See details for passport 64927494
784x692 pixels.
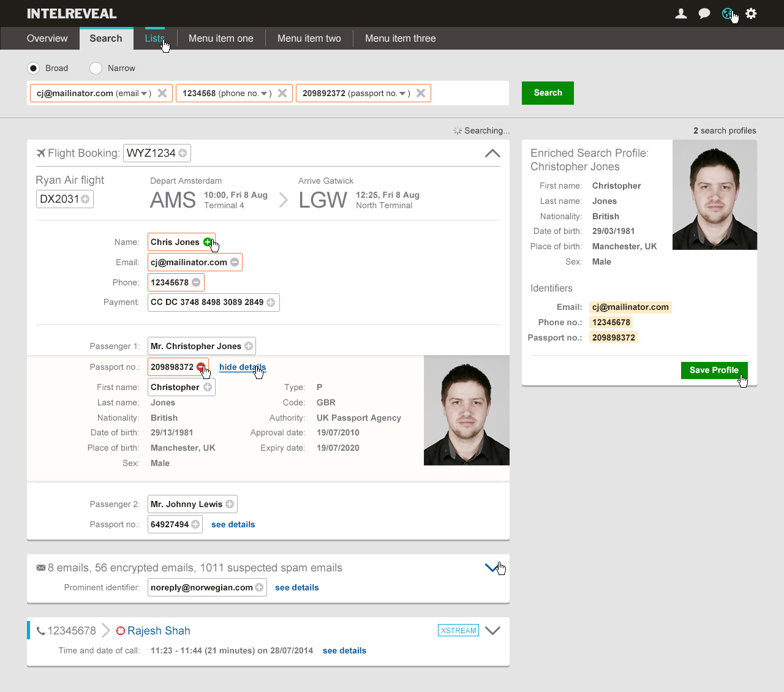coord(233,524)
